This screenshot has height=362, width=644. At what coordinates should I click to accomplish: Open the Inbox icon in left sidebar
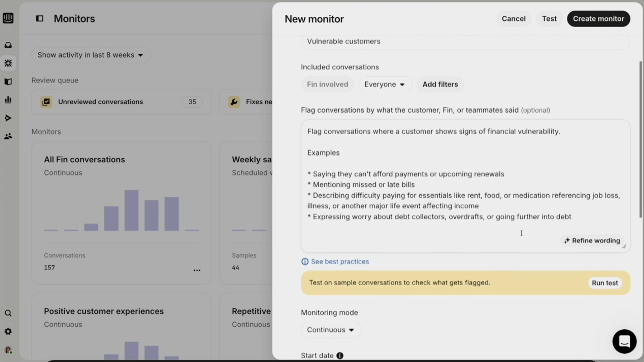pos(8,45)
